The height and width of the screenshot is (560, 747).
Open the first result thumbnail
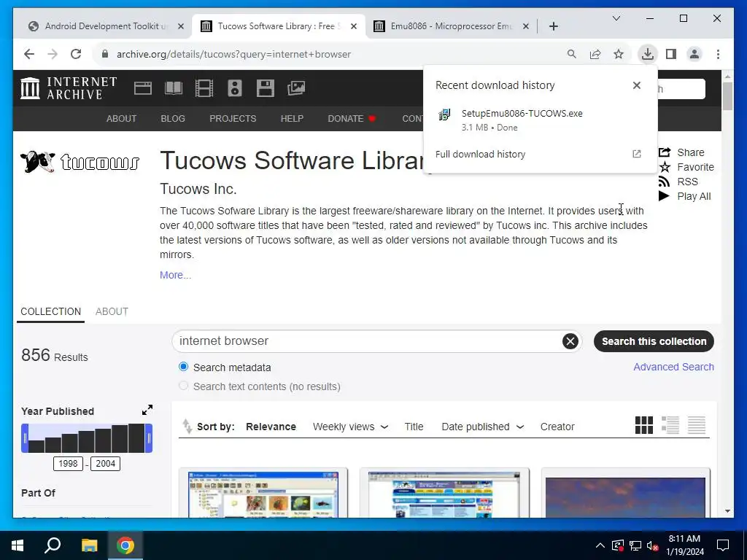263,494
